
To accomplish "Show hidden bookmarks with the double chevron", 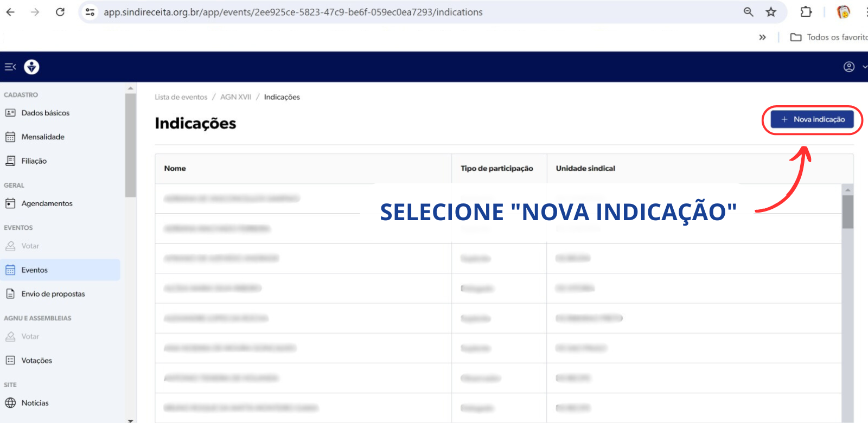I will (762, 37).
